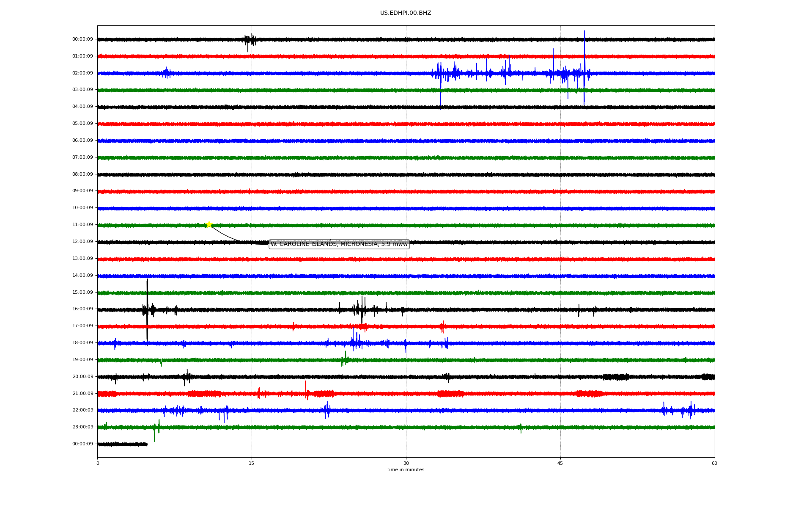Viewport: 812px width, 508px height.
Task: Click the 15 tick label on x-axis
Action: pos(252,464)
